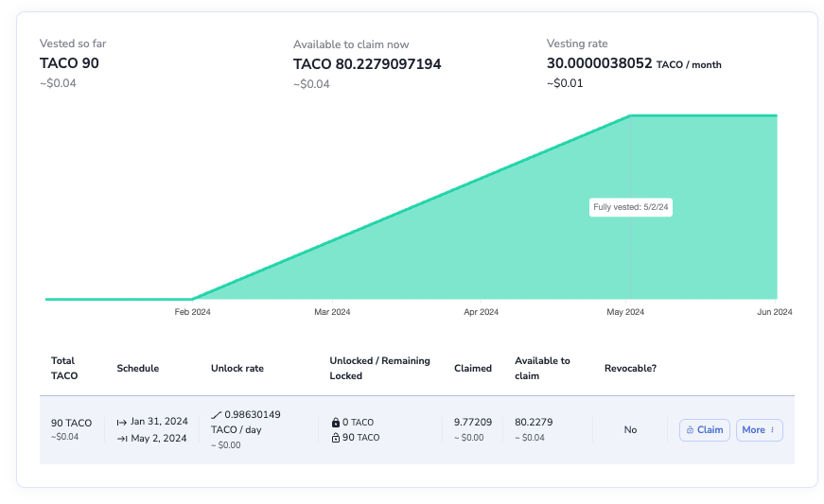Viewport: 824px width, 504px height.
Task: Click the start arrow icon beside Jan 31, 2024
Action: coord(122,422)
